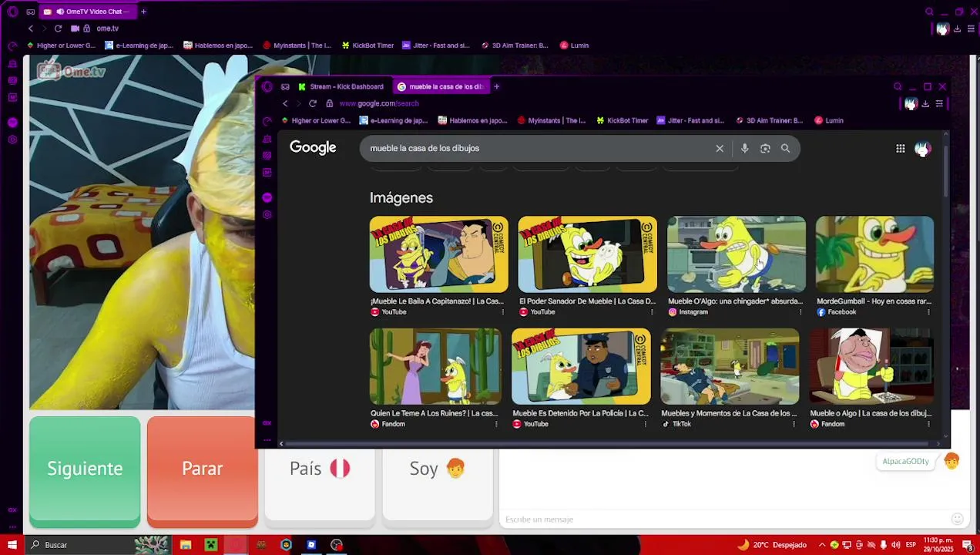Viewport: 980px width, 555px height.
Task: Open the easy setup menu in the Google window
Action: point(939,104)
